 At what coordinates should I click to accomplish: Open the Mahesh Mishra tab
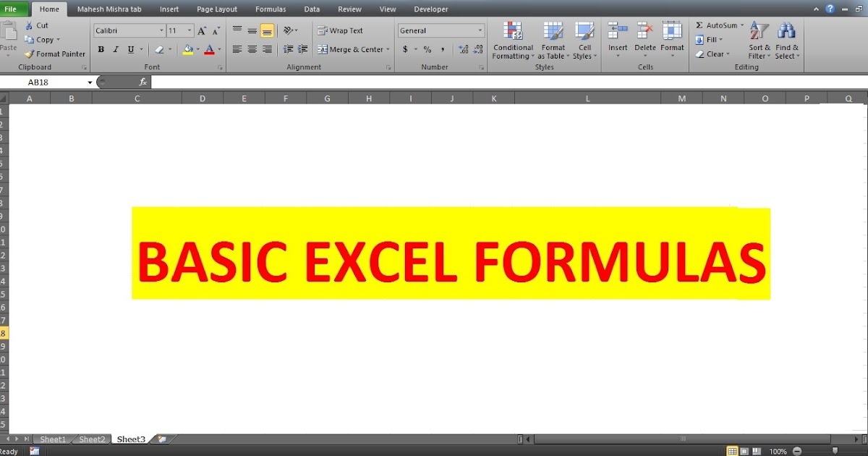pyautogui.click(x=109, y=9)
